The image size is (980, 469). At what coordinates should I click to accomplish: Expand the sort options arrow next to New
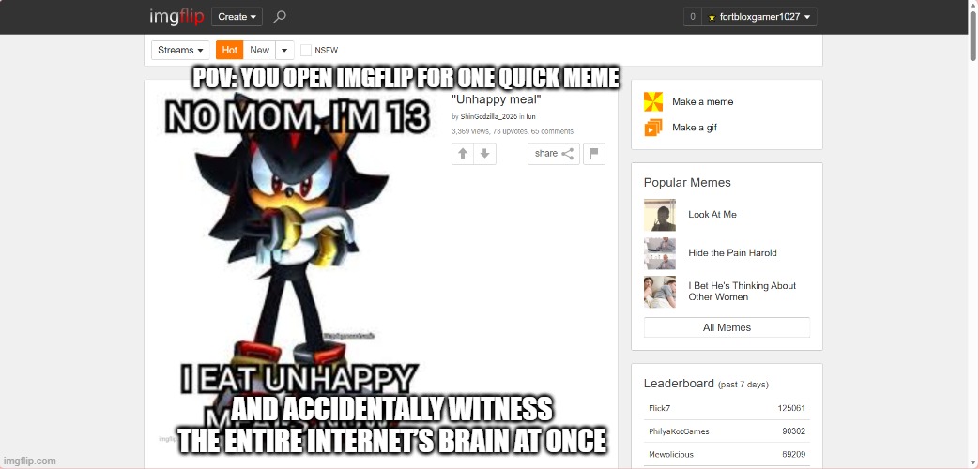[284, 50]
